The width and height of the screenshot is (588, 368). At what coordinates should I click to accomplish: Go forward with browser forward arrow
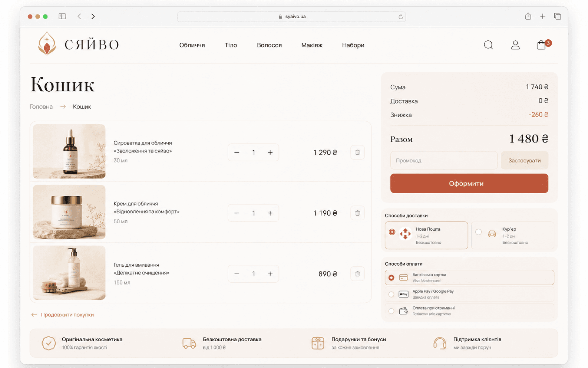pyautogui.click(x=93, y=16)
